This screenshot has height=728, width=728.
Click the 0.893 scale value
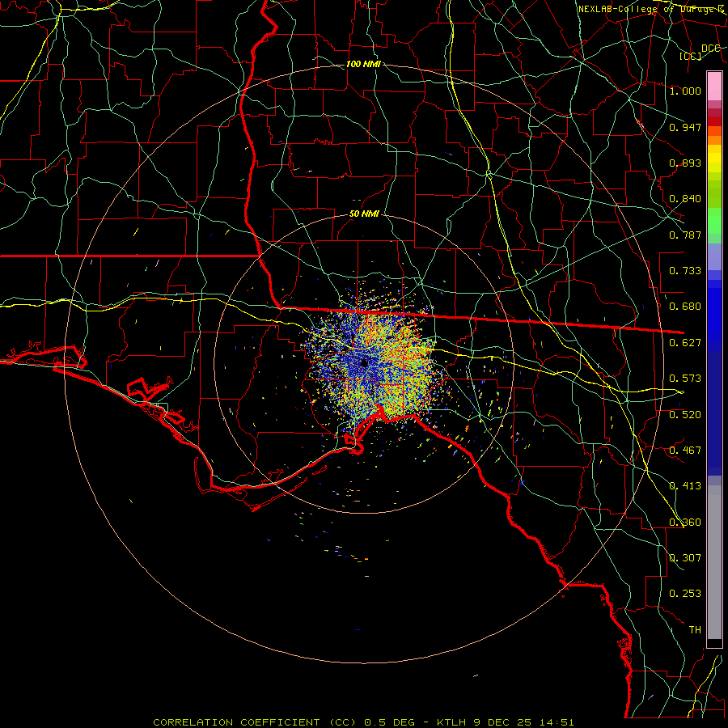pyautogui.click(x=685, y=163)
